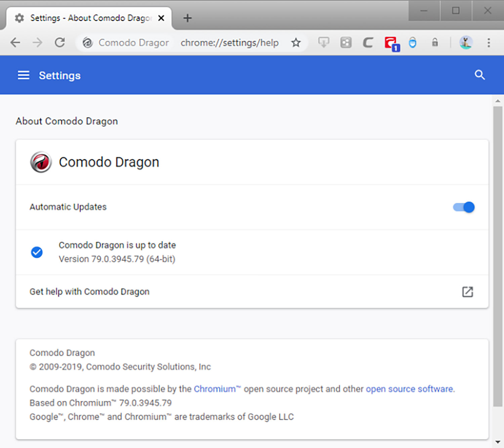The height and width of the screenshot is (448, 504).
Task: Click the copyright Comodo Security Solutions line
Action: tap(120, 367)
